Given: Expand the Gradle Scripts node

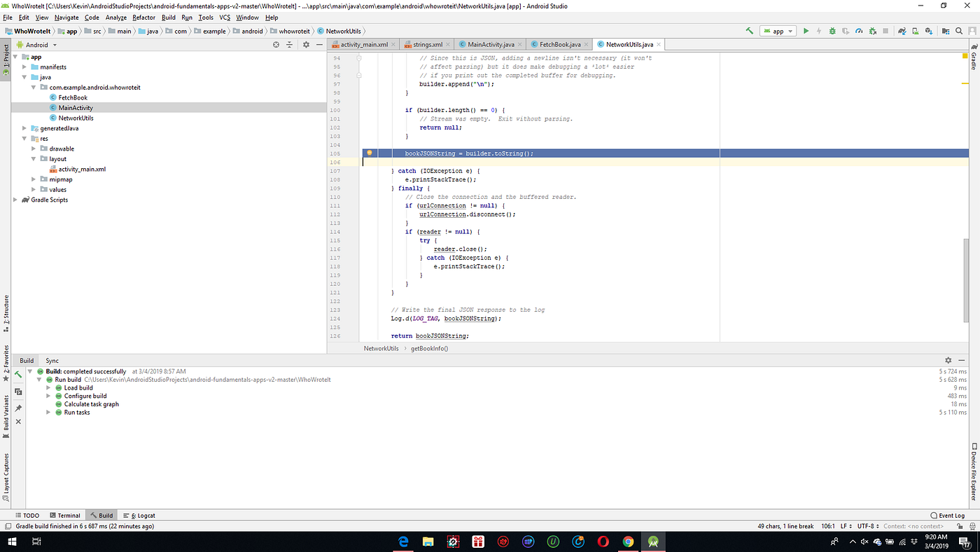Looking at the screenshot, I should (15, 200).
